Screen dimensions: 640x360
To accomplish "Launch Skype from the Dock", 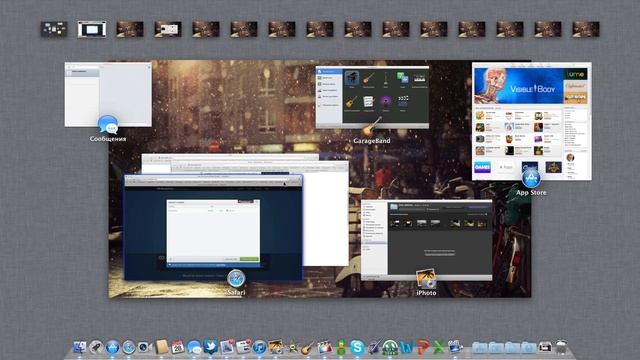I will (357, 347).
